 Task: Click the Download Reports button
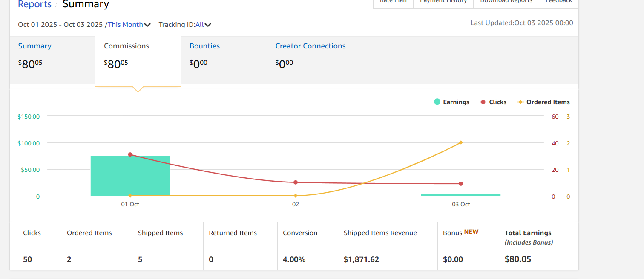tap(506, 2)
